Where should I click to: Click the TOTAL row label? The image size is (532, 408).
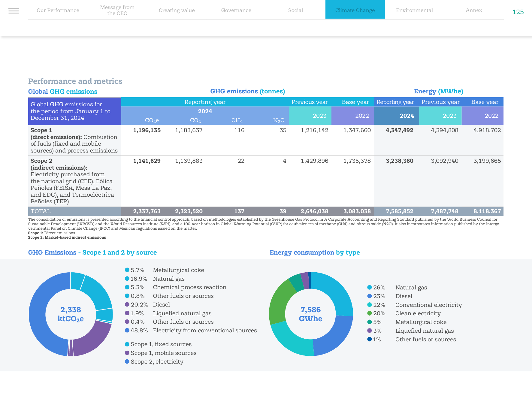(41, 211)
